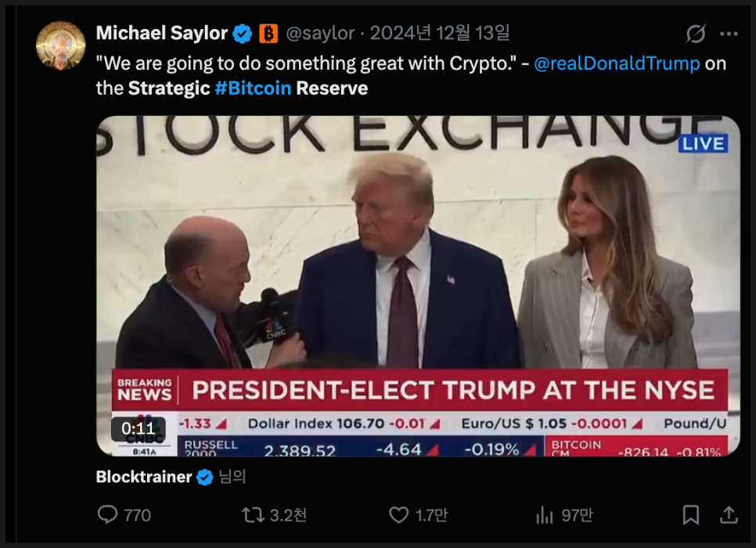The width and height of the screenshot is (756, 548).
Task: Bookmark this post
Action: [691, 514]
